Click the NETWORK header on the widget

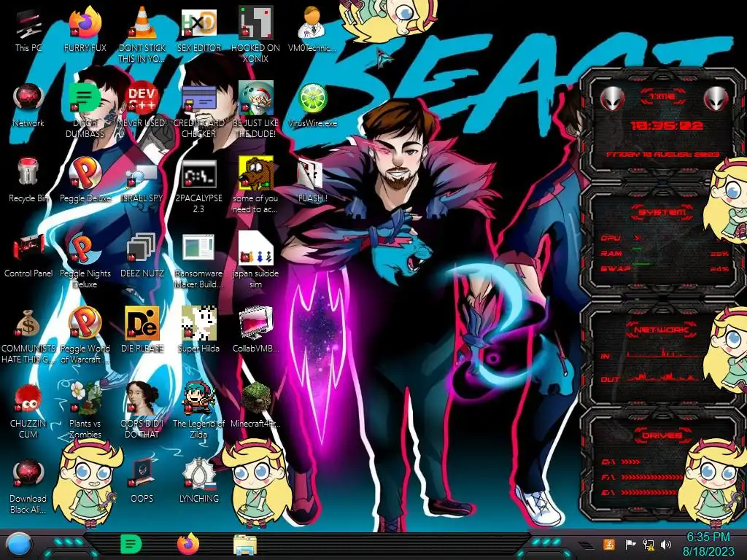coord(662,329)
